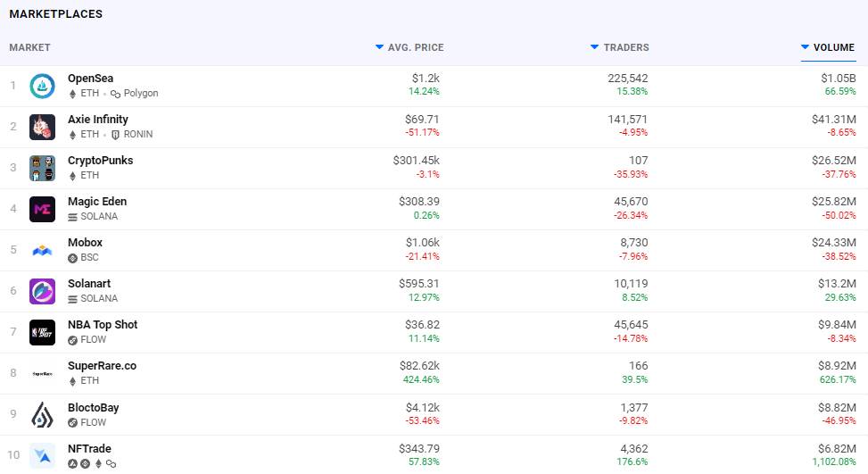This screenshot has height=474, width=868.
Task: Open the Mobox marketplace link
Action: point(86,243)
